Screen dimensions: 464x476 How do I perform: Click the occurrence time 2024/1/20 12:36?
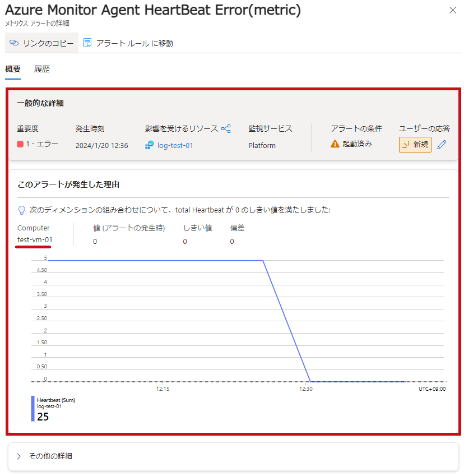point(101,145)
